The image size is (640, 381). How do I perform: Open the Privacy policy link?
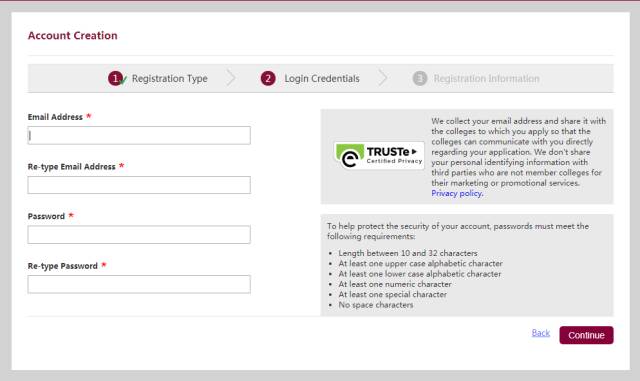click(x=457, y=194)
